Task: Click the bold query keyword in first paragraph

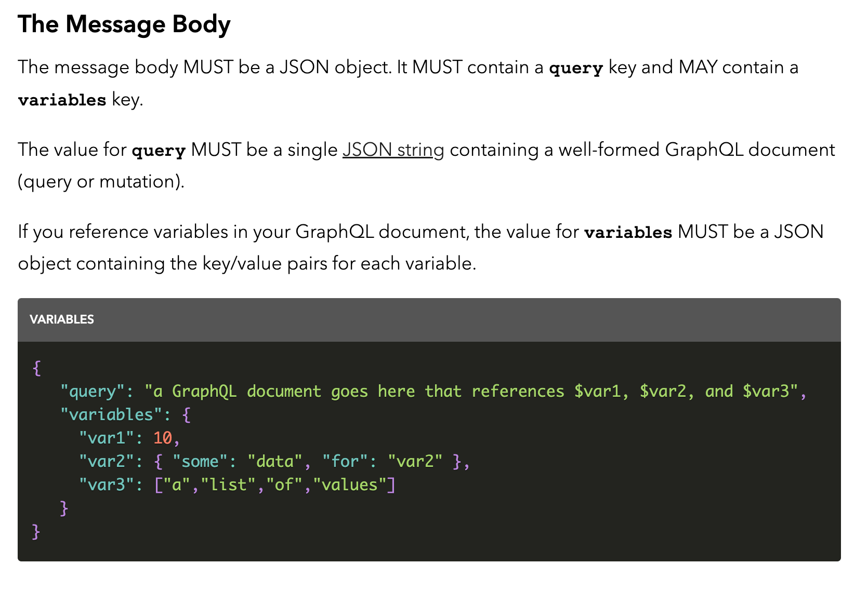Action: pos(575,67)
